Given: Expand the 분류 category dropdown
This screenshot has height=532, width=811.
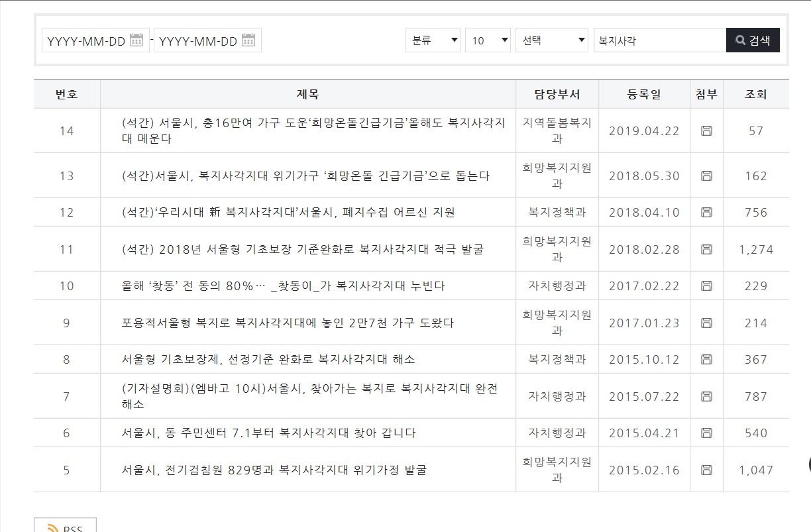Looking at the screenshot, I should point(433,40).
